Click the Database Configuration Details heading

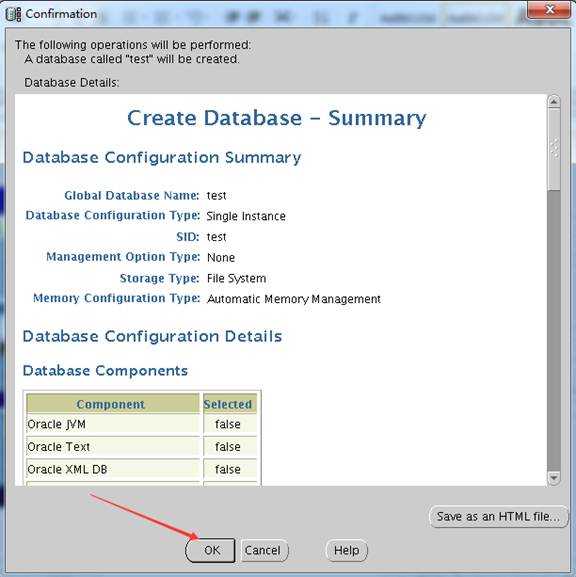pos(152,336)
